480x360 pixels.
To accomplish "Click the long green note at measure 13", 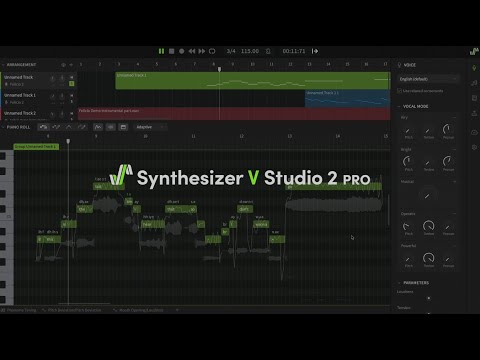I will [334, 187].
